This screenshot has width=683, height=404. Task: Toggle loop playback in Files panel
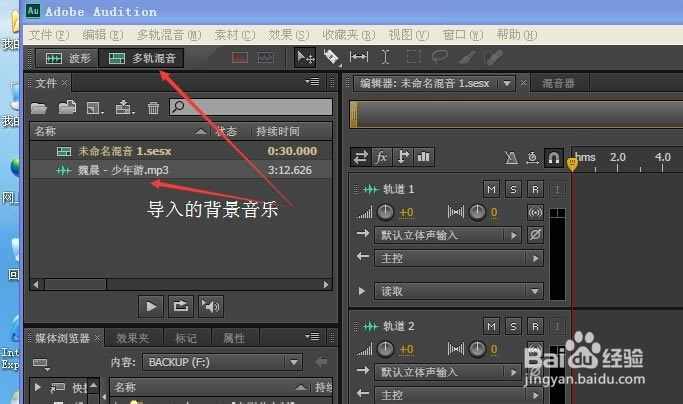[x=181, y=306]
